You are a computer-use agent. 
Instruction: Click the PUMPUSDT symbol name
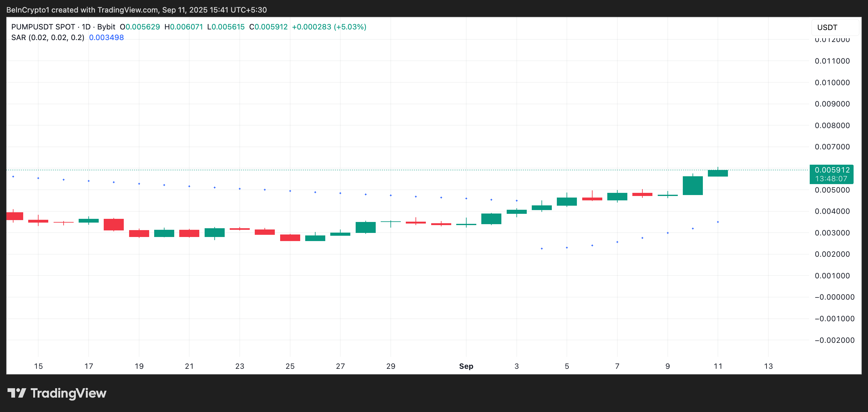[32, 27]
